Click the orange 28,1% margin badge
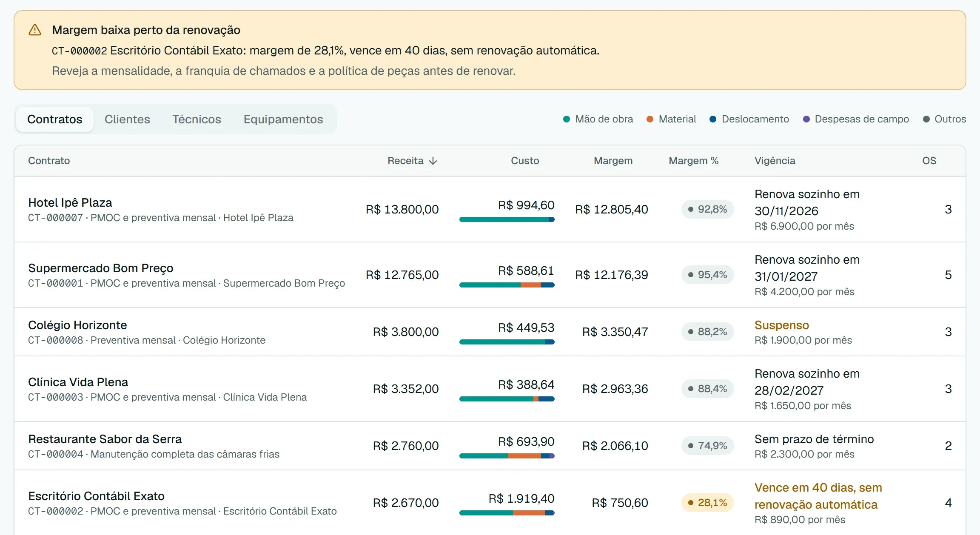Screen dimensions: 980x535 [707, 503]
